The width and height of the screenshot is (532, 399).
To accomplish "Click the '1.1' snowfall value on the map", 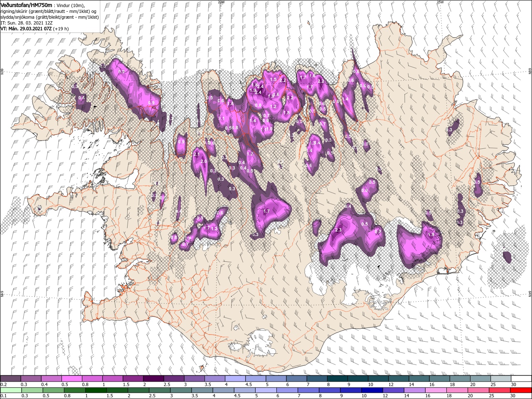I will (x=222, y=119).
